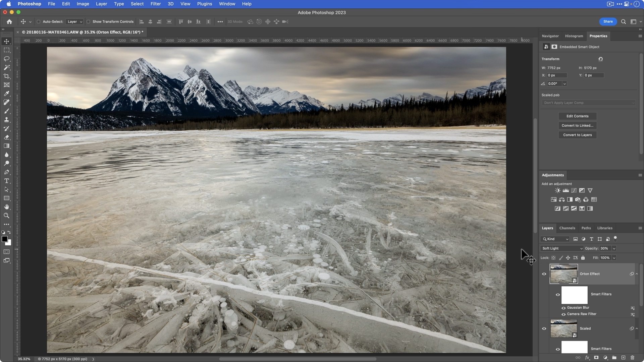Switch to the Channels tab
This screenshot has height=362, width=644.
pos(567,228)
